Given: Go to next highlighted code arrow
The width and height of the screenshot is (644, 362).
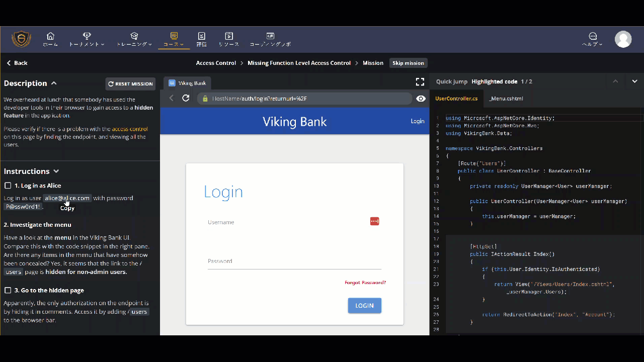Looking at the screenshot, I should [x=634, y=81].
